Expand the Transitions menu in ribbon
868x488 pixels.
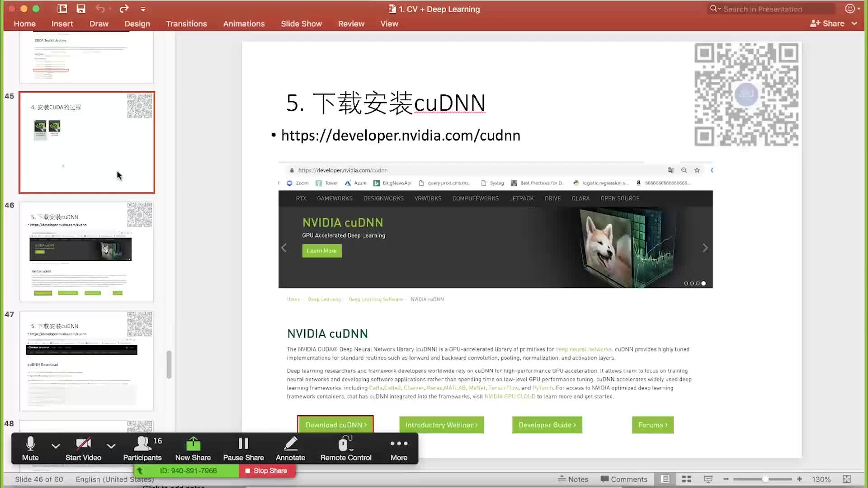click(x=186, y=24)
